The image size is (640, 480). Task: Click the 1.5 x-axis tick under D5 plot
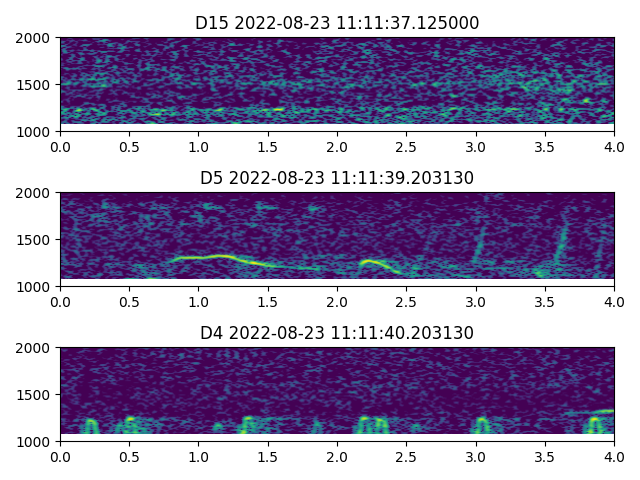(x=268, y=301)
